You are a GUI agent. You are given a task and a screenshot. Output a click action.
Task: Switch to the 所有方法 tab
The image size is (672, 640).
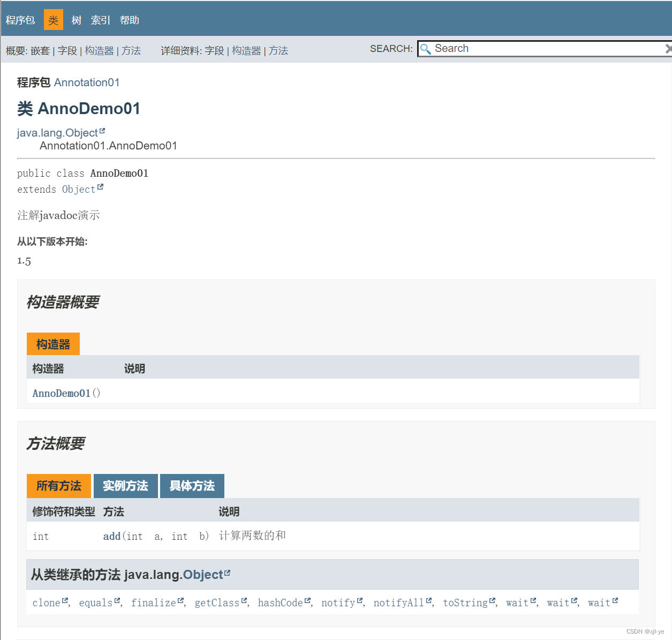[59, 486]
